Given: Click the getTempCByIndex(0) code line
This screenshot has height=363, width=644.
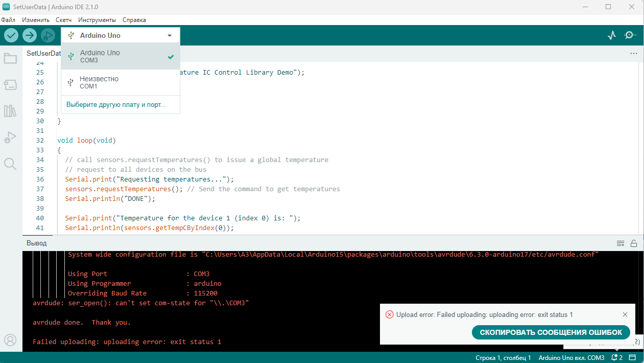Looking at the screenshot, I should coord(149,228).
